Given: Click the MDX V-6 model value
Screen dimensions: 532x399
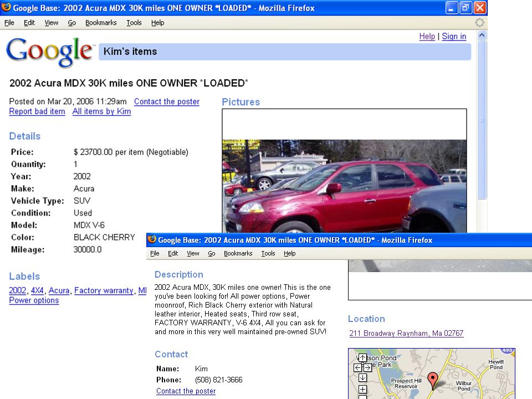Looking at the screenshot, I should 89,225.
